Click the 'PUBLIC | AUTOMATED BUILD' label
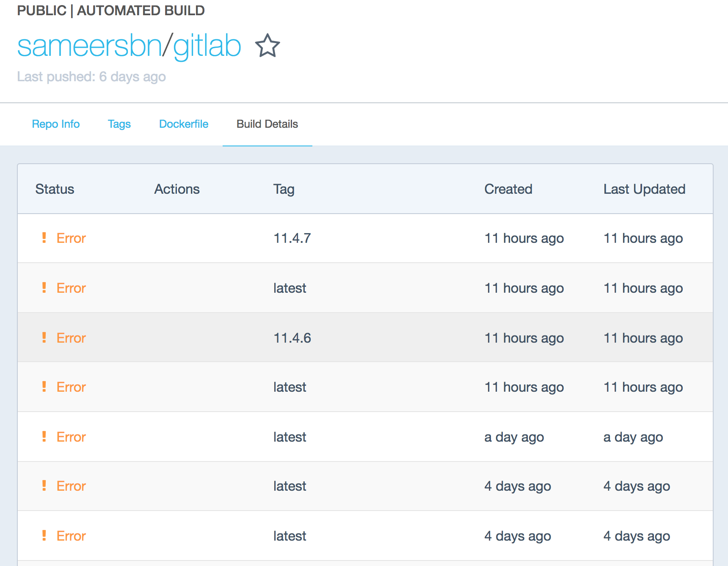The height and width of the screenshot is (566, 728). [x=111, y=10]
